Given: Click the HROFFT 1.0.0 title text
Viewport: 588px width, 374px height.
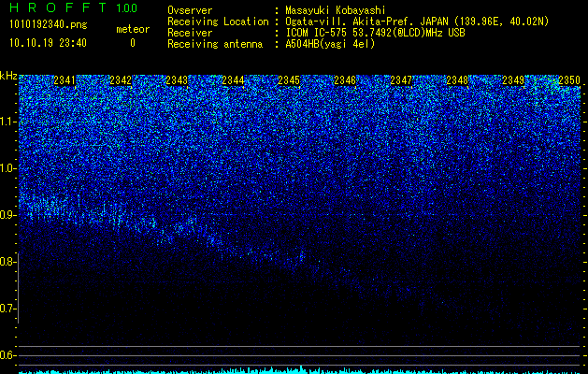Looking at the screenshot, I should point(74,7).
